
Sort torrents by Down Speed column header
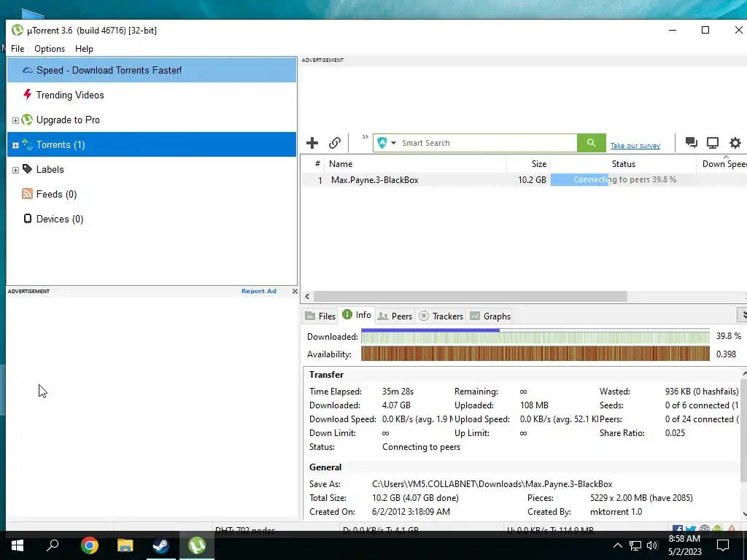click(722, 164)
